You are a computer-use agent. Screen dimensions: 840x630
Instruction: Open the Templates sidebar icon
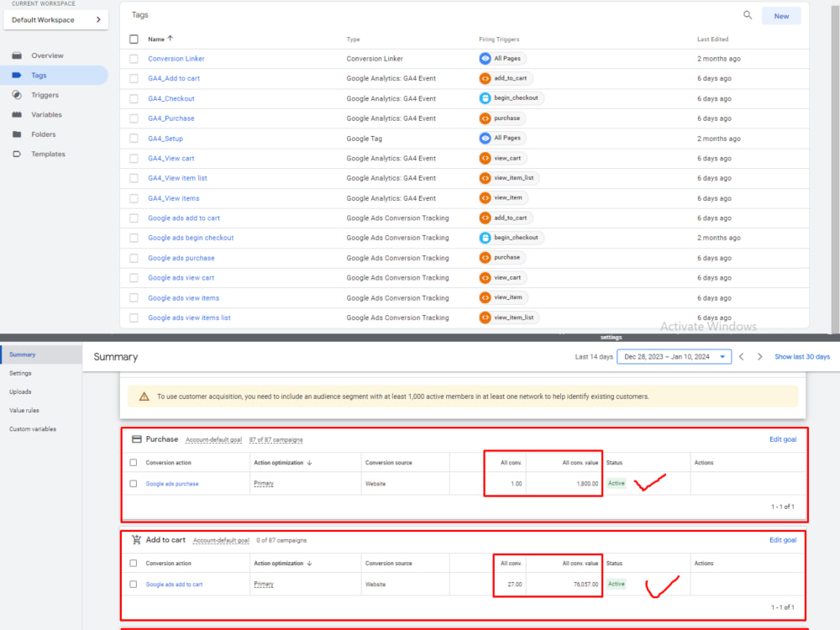[x=17, y=155]
